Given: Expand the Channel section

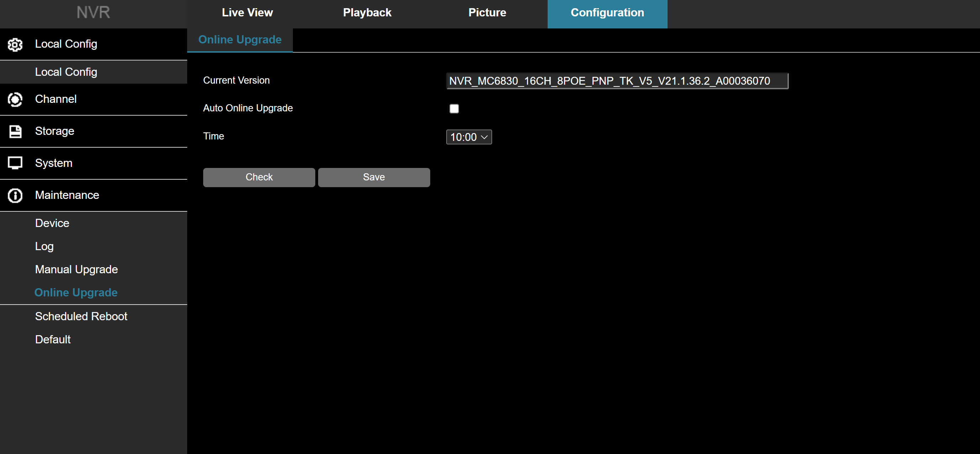Looking at the screenshot, I should (x=94, y=99).
